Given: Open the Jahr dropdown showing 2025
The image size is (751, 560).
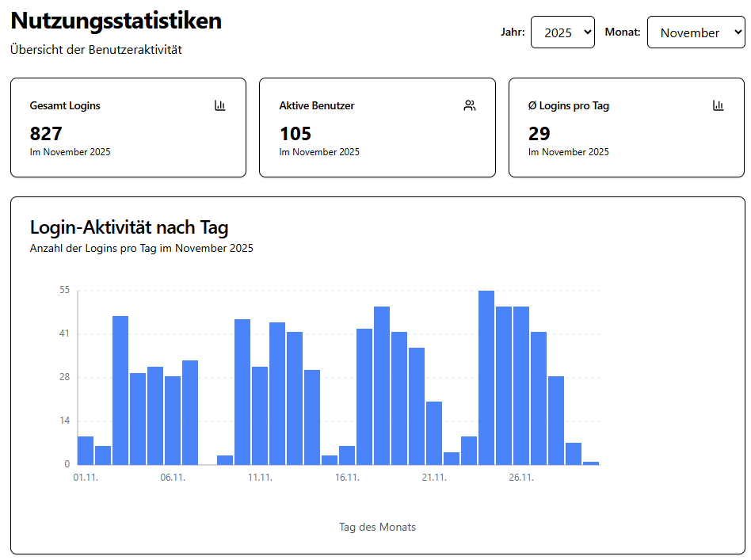Looking at the screenshot, I should [x=562, y=32].
